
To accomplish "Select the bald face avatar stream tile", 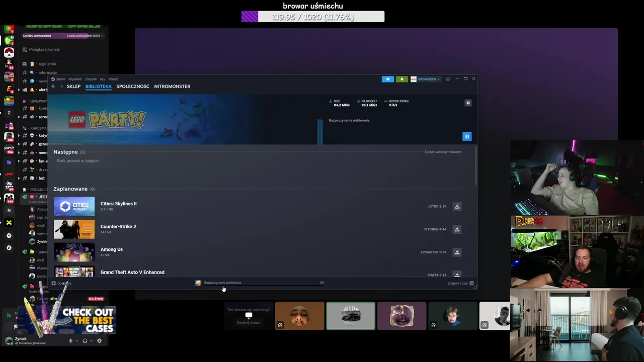I will click(x=299, y=316).
